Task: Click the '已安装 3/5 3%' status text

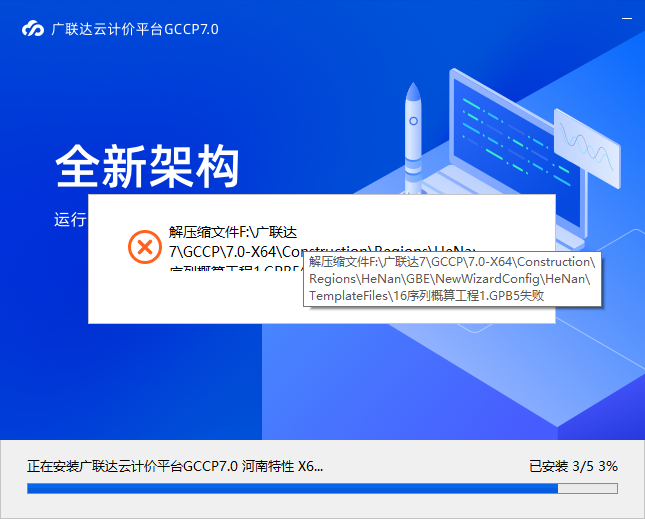Action: (x=573, y=466)
